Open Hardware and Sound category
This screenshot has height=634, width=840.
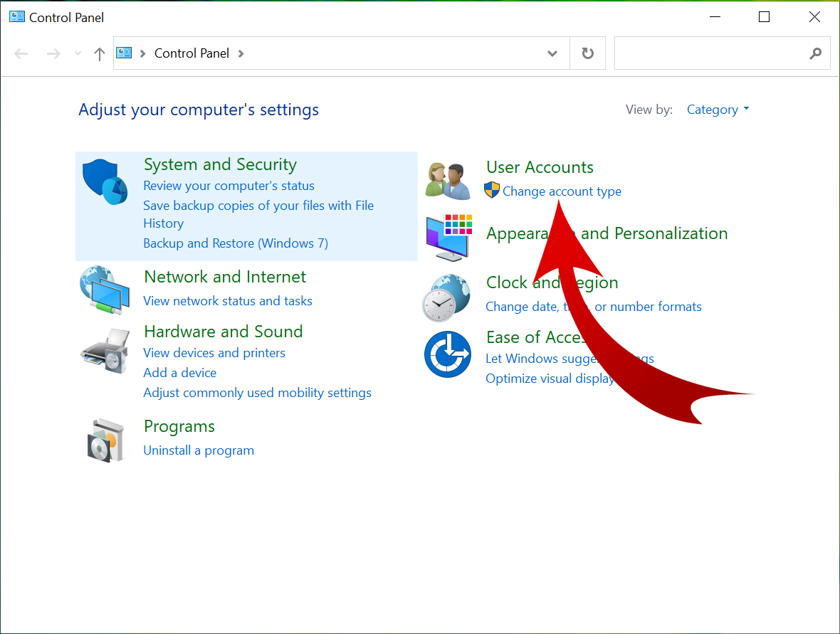pyautogui.click(x=224, y=332)
